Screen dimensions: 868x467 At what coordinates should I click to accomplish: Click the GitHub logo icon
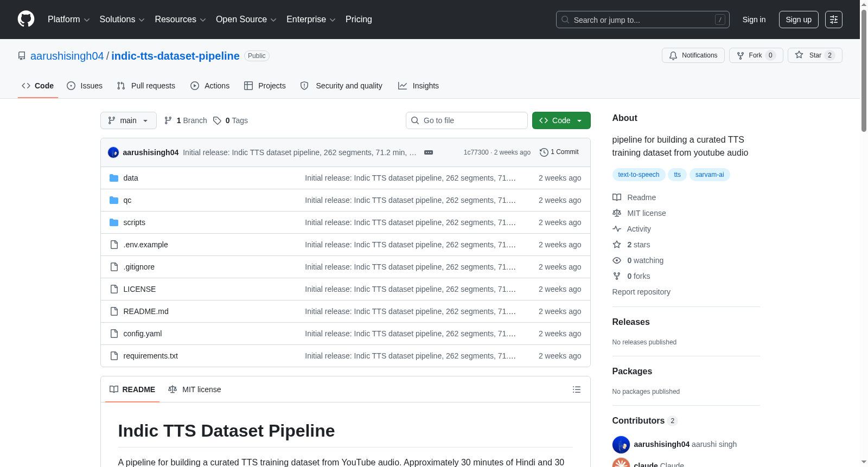26,20
